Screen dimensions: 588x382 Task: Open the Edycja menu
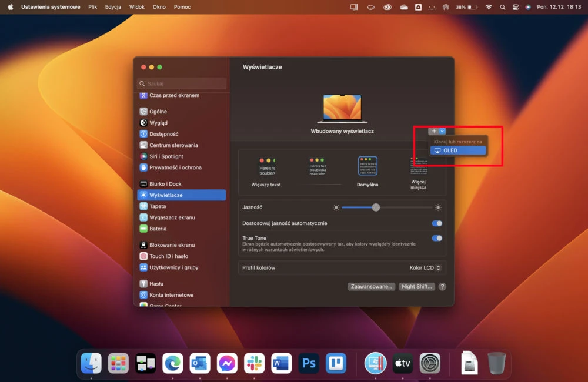[x=113, y=6]
